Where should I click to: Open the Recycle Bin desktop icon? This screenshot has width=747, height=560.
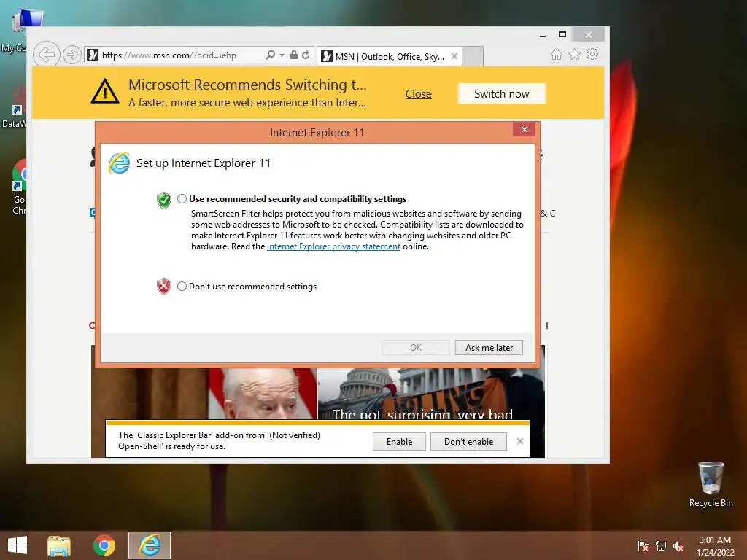(711, 484)
